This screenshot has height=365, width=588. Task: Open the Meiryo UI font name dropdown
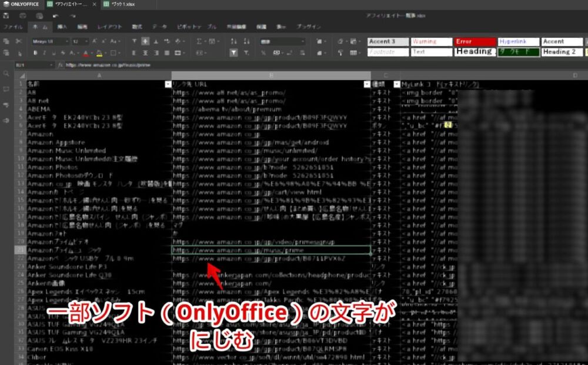pyautogui.click(x=50, y=41)
